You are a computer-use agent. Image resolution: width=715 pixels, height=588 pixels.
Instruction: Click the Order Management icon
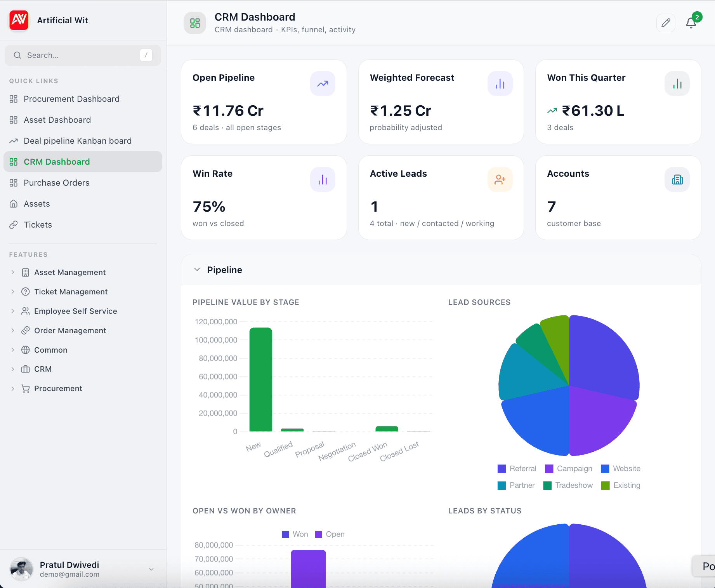(26, 331)
